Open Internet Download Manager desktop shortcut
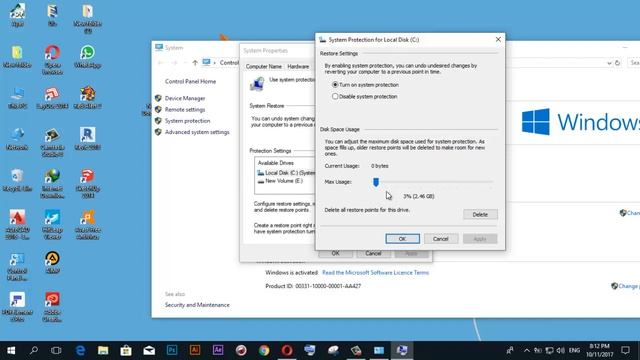 click(52, 183)
